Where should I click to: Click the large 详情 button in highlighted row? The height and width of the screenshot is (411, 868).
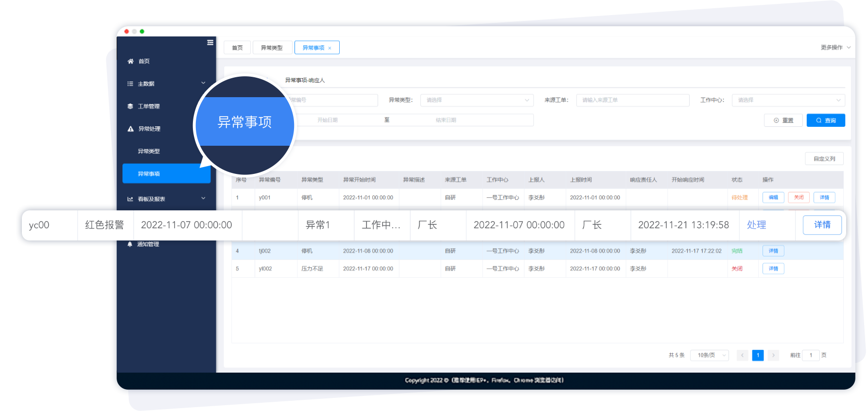[x=822, y=225]
